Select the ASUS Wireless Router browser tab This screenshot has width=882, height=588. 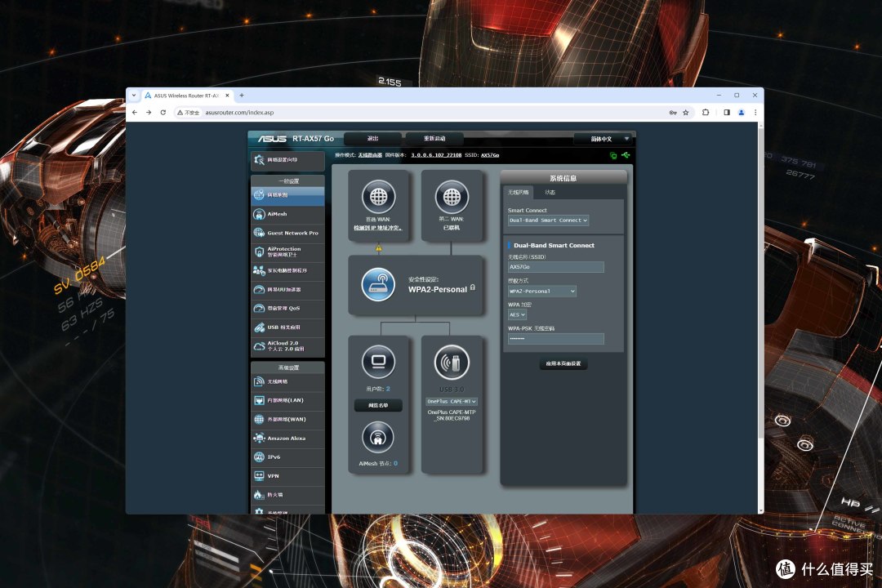point(187,96)
